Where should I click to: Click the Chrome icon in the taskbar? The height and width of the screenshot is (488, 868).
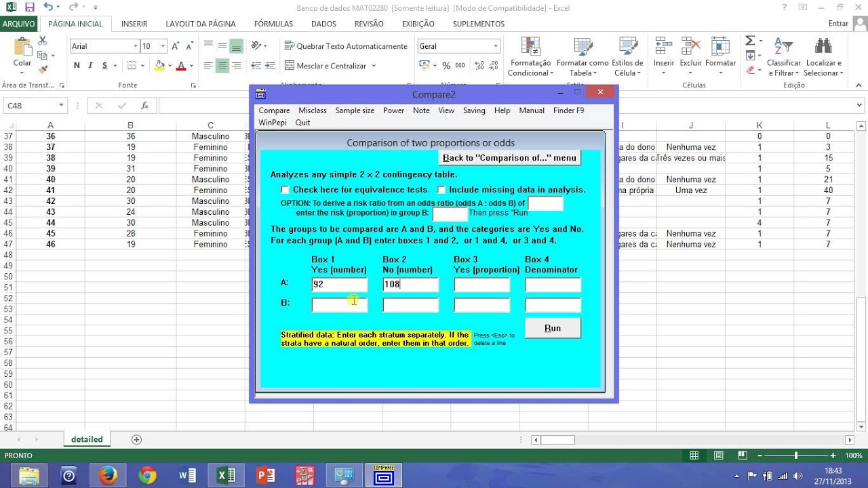[147, 476]
